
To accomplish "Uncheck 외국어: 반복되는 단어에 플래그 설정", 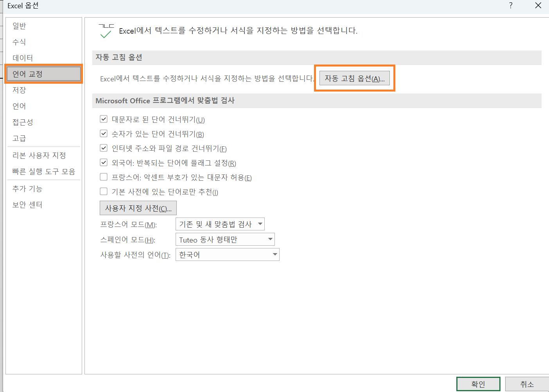I will click(x=104, y=162).
